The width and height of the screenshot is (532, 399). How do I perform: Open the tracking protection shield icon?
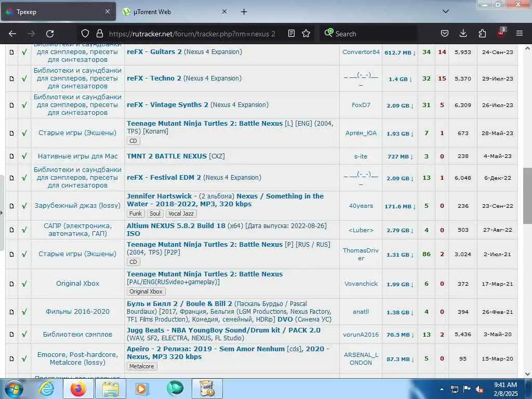tap(85, 33)
